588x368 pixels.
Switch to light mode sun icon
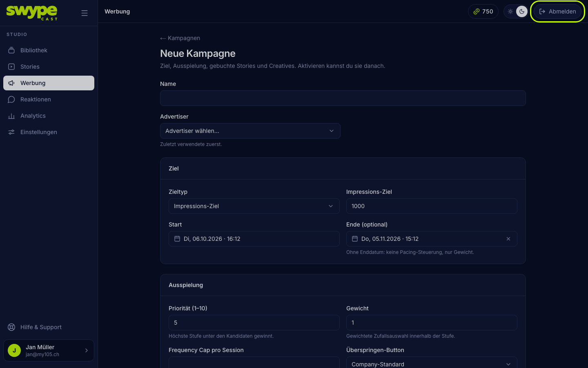[510, 11]
